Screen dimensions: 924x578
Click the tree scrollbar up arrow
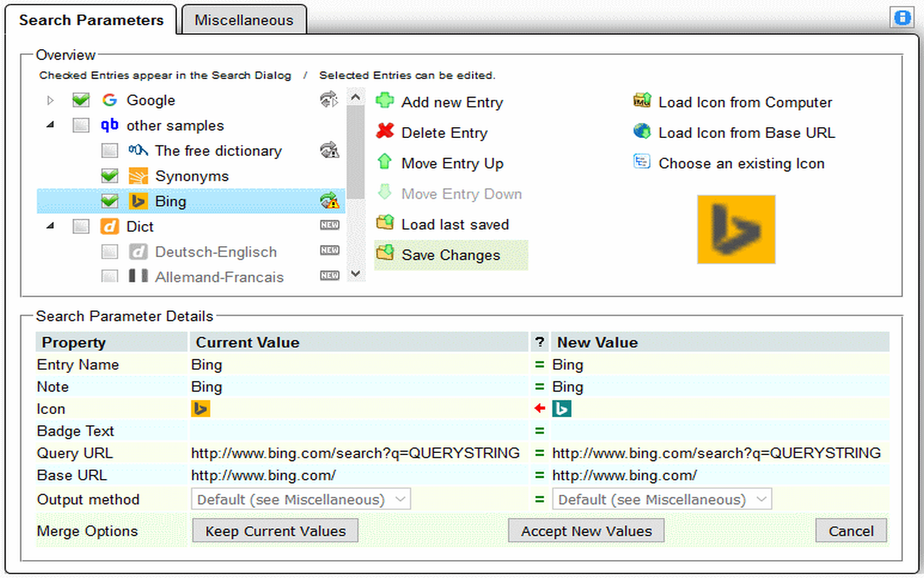pos(355,96)
